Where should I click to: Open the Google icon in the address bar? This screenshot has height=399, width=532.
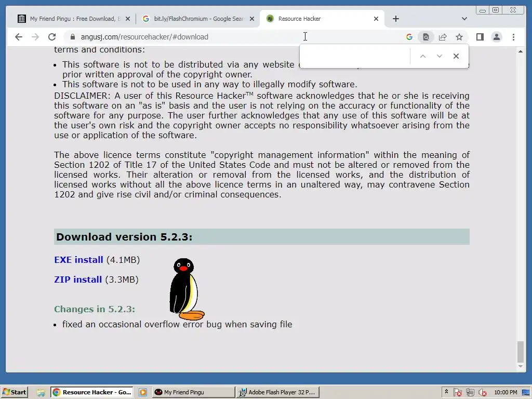click(x=409, y=37)
